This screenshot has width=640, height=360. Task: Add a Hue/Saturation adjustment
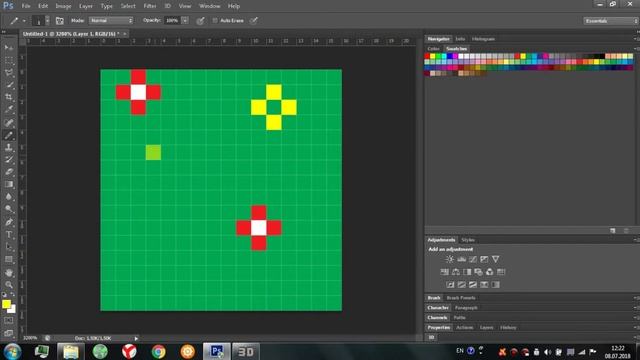(x=444, y=272)
